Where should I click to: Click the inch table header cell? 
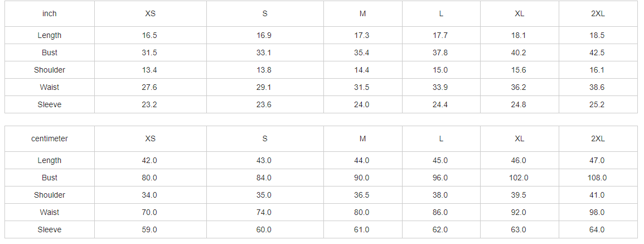50,13
